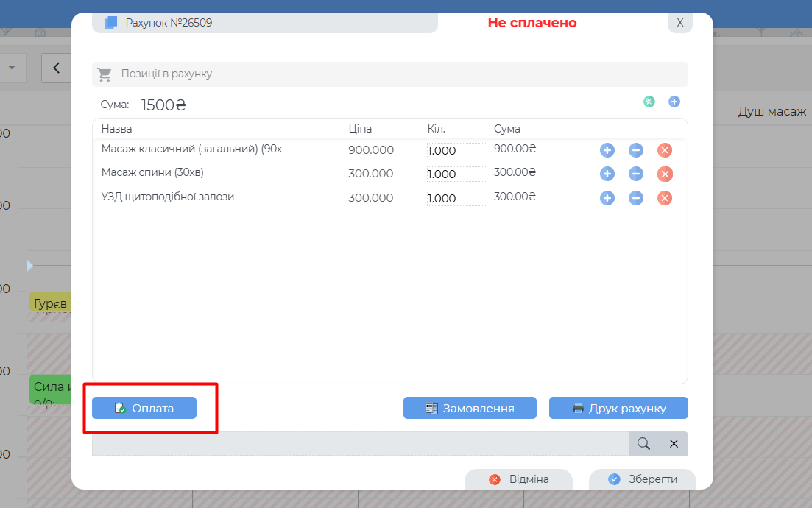Edit quantity field for Масаж спини
Viewport: 812px width, 508px height.
point(456,174)
